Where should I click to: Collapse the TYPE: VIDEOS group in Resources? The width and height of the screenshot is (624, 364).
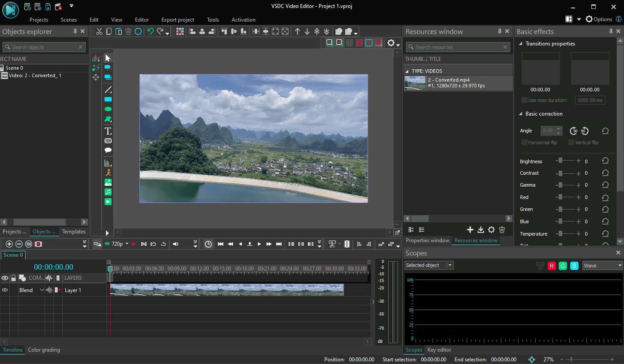[407, 71]
